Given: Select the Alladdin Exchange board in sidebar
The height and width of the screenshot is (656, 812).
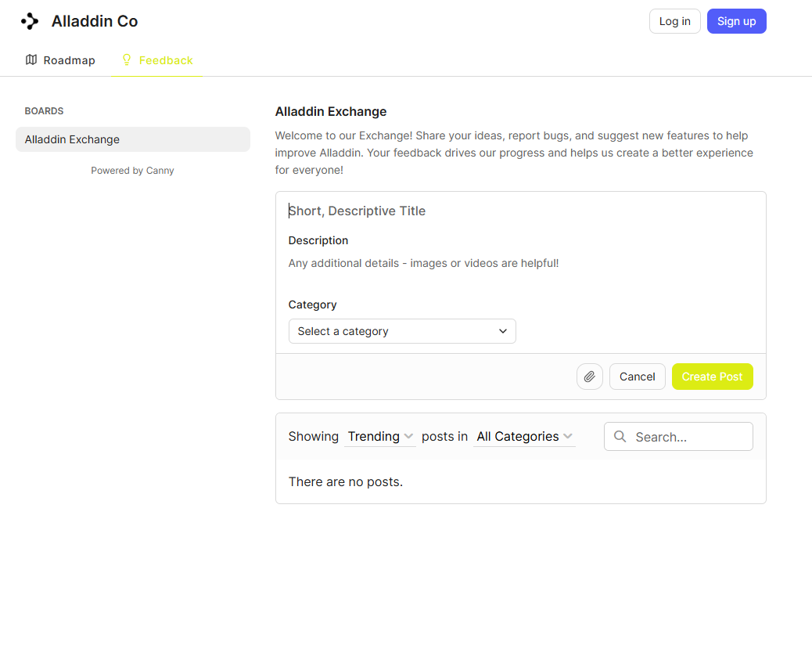Looking at the screenshot, I should pos(133,139).
